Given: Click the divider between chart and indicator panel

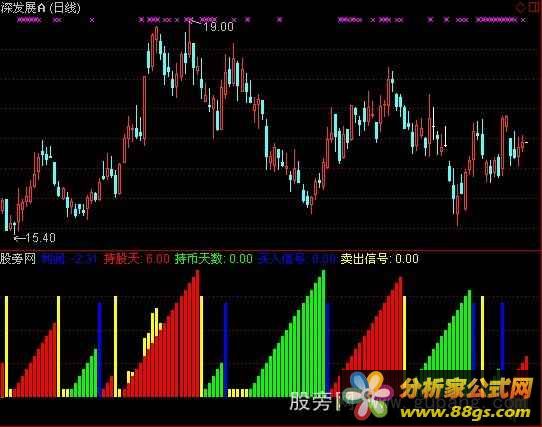Looking at the screenshot, I should click(x=270, y=250).
